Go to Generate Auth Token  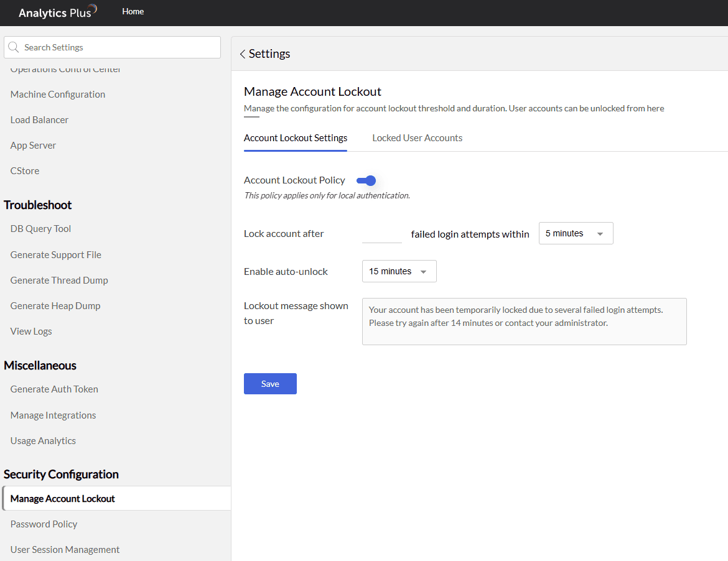54,389
